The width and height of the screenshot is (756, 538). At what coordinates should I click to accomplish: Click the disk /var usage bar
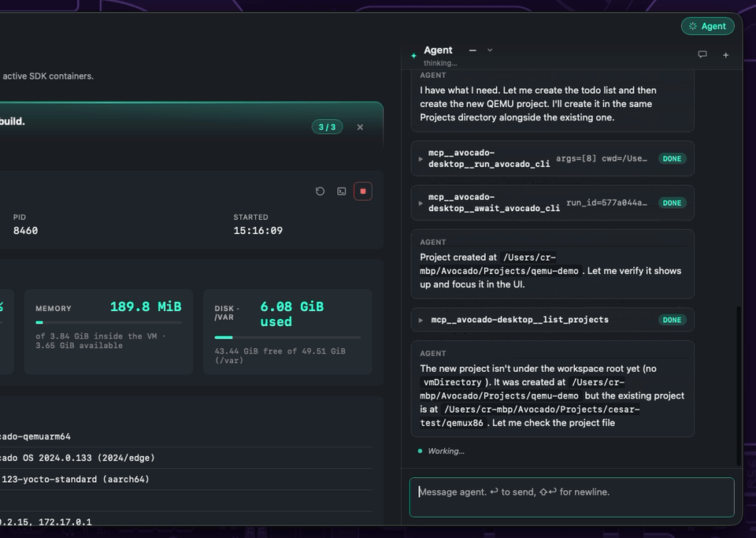pyautogui.click(x=287, y=337)
